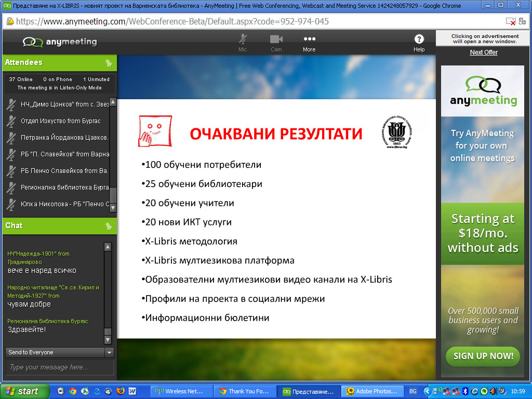The height and width of the screenshot is (399, 532).
Task: Click muted mic icon for РБ "П. Славейков"
Action: [11, 154]
